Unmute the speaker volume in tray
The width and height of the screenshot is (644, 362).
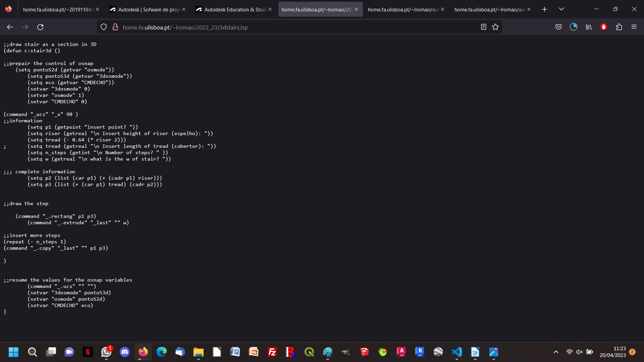579,352
